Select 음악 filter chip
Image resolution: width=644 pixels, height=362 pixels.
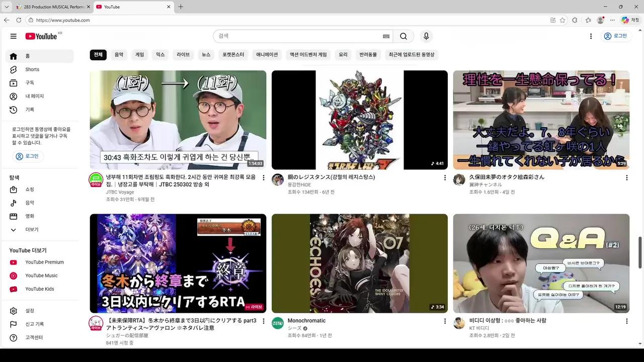click(x=119, y=54)
